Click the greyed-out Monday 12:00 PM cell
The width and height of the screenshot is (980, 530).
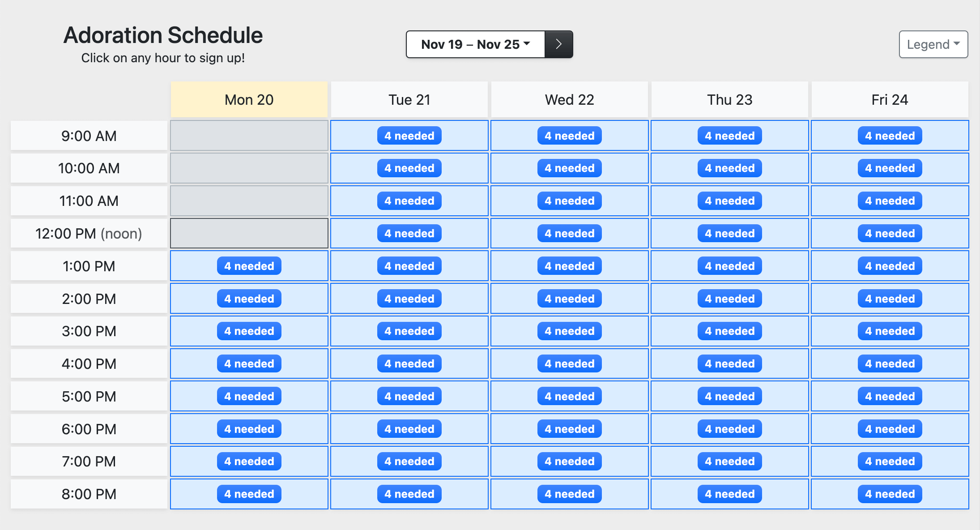(x=249, y=233)
